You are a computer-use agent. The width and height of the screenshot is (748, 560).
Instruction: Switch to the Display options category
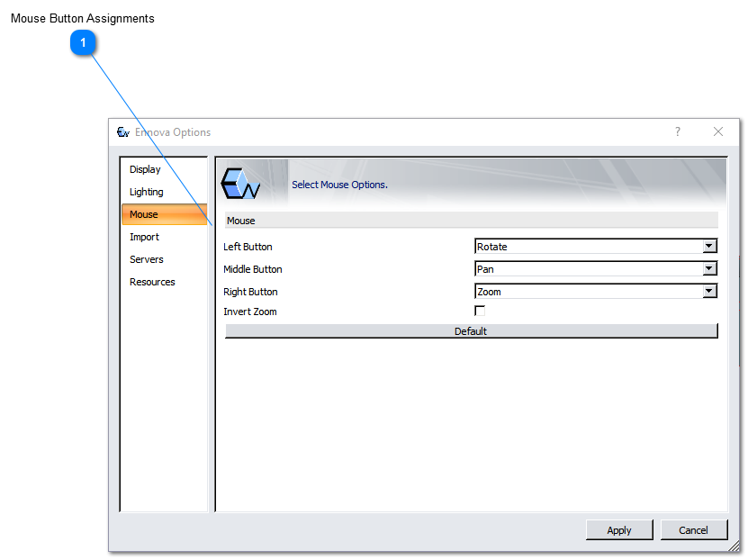145,169
